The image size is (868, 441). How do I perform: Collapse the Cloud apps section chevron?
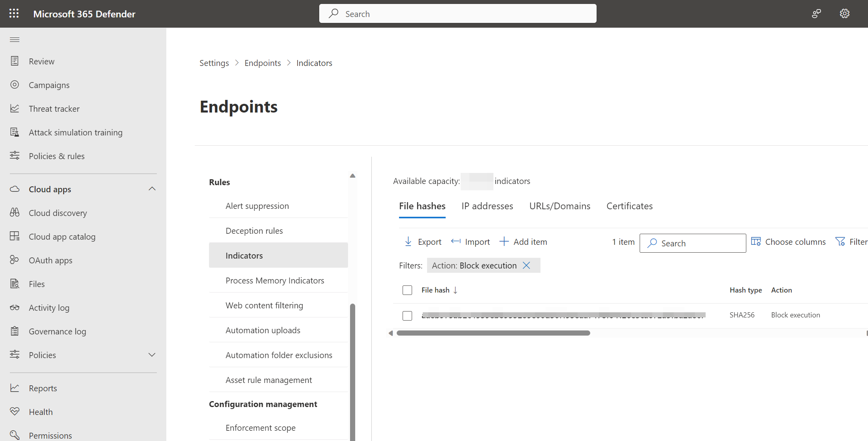click(152, 189)
